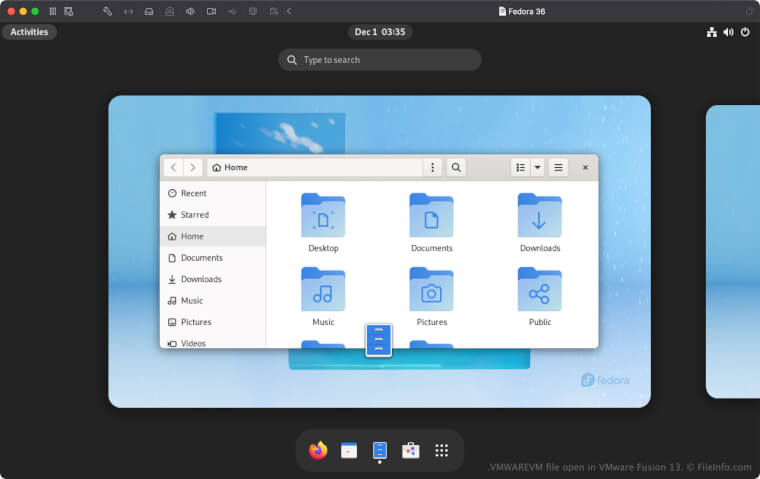Open the Downloads folder icon
The width and height of the screenshot is (760, 479).
pyautogui.click(x=539, y=216)
